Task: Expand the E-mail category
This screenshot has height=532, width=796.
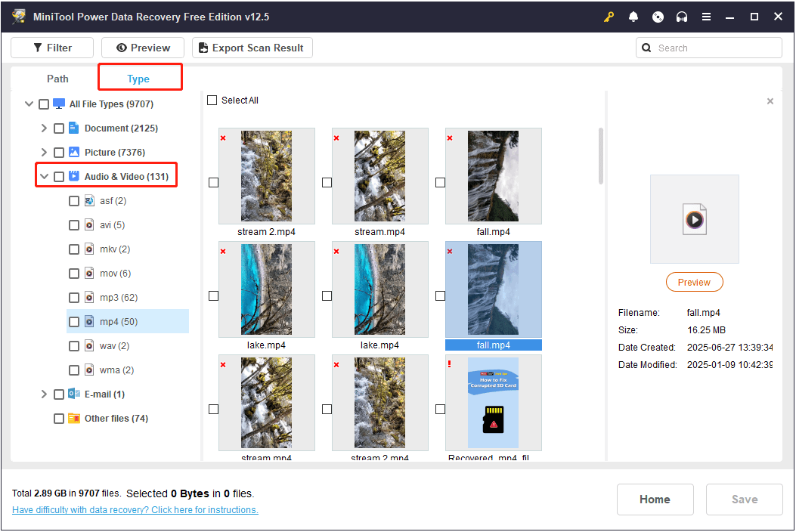Action: pyautogui.click(x=44, y=394)
